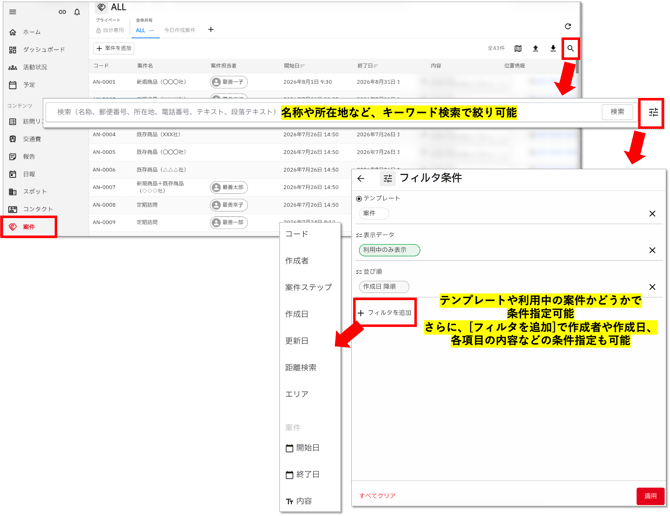Open the map view icon
Screen dimensions: 670x516
[x=518, y=48]
